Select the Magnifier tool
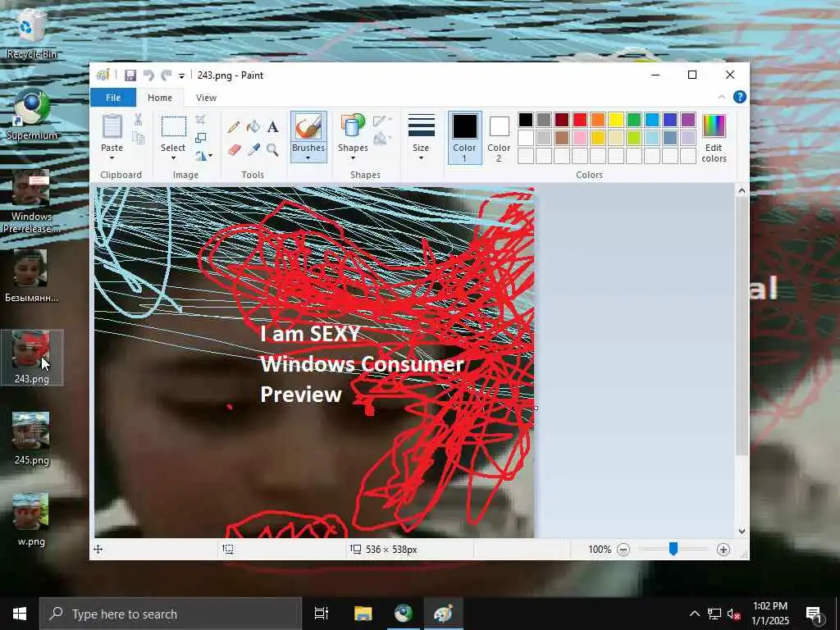The height and width of the screenshot is (630, 840). point(272,149)
